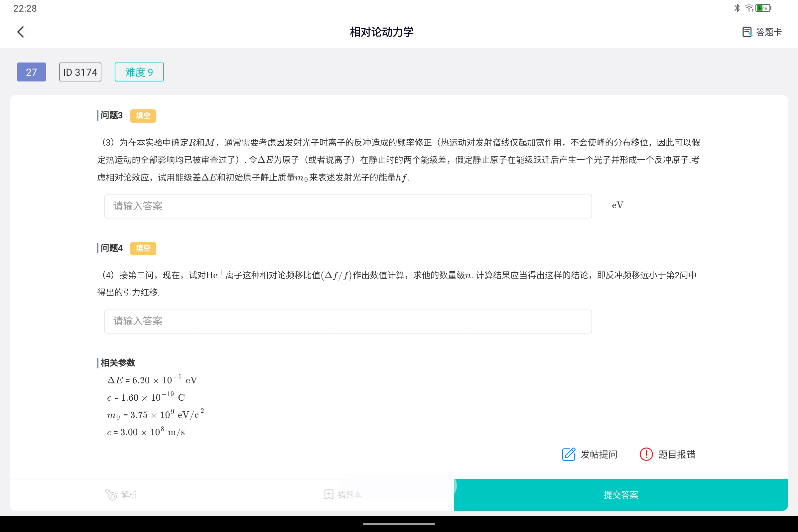The width and height of the screenshot is (798, 532).
Task: Select the question number badge 27
Action: pyautogui.click(x=31, y=72)
